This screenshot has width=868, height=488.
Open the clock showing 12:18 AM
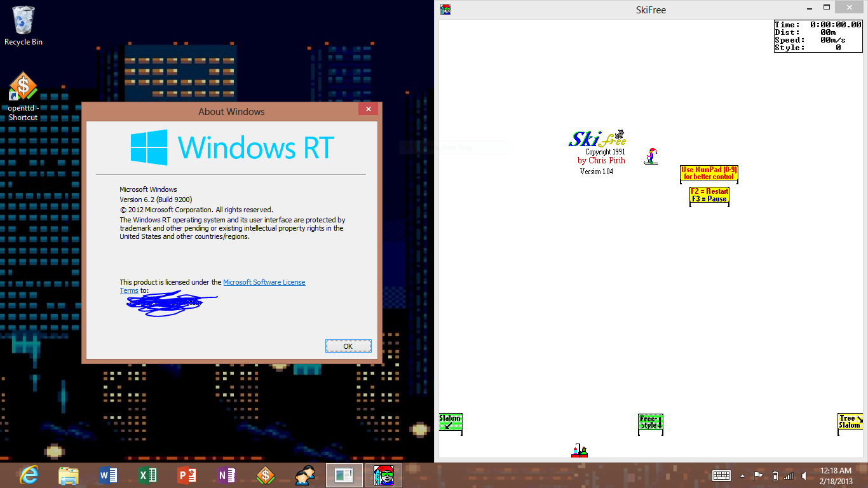coord(836,475)
